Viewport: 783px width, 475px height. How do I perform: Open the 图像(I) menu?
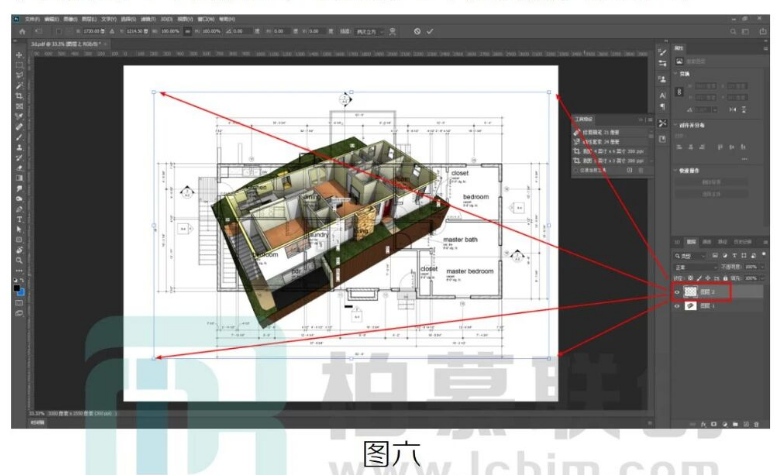[x=70, y=19]
